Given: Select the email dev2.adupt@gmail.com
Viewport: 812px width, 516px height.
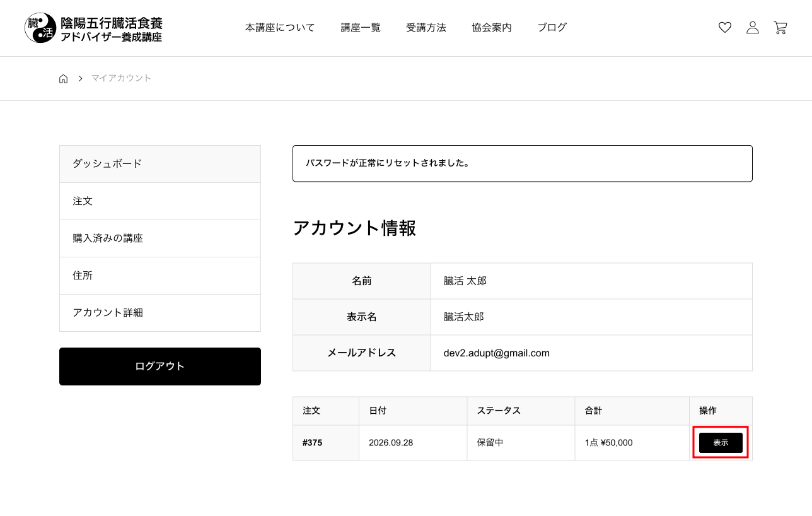Looking at the screenshot, I should 497,353.
